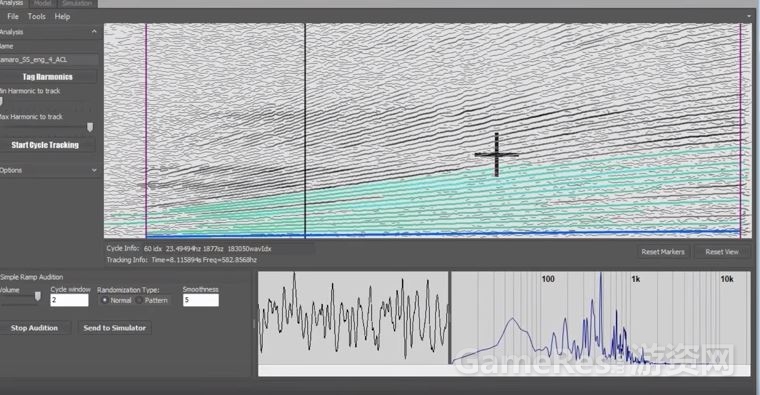Viewport: 760px width, 395px height.
Task: Click Start Cycle Tracking button
Action: coord(45,145)
